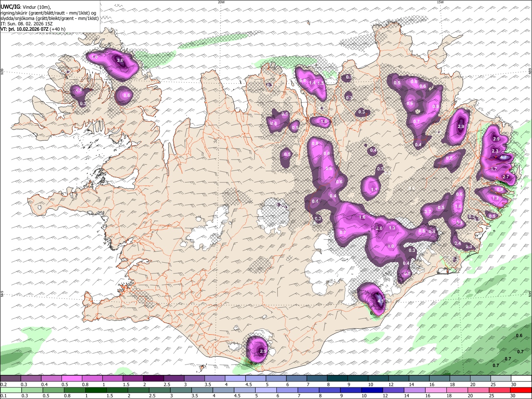The width and height of the screenshot is (532, 399).
Task: Click the 20W longitude label
Action: click(221, 2)
